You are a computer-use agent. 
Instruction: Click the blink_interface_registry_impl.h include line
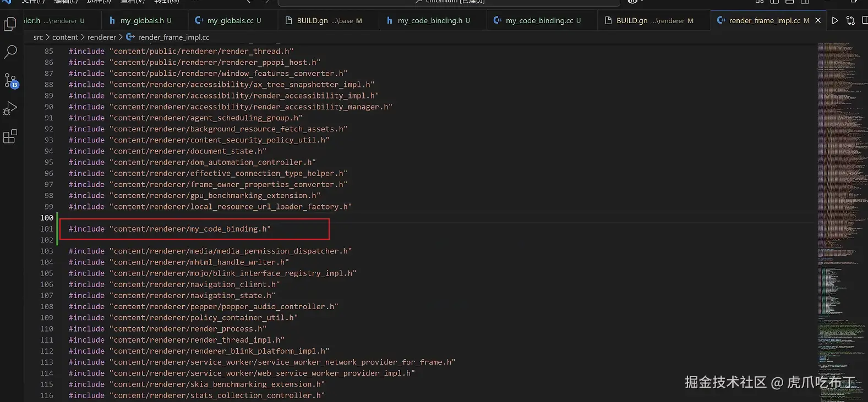tap(212, 273)
